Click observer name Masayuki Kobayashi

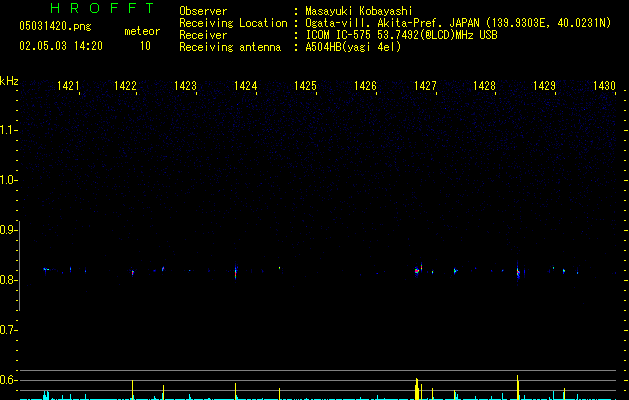pos(359,11)
